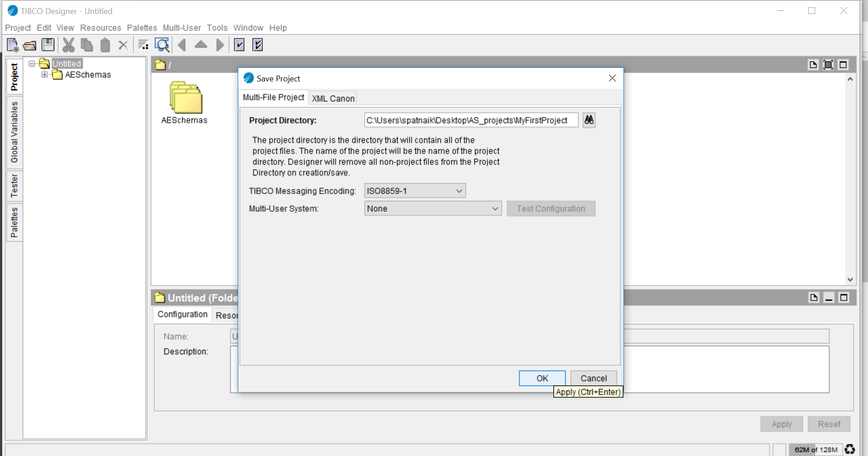Click the Reset button in configuration panel
The image size is (868, 456).
829,424
